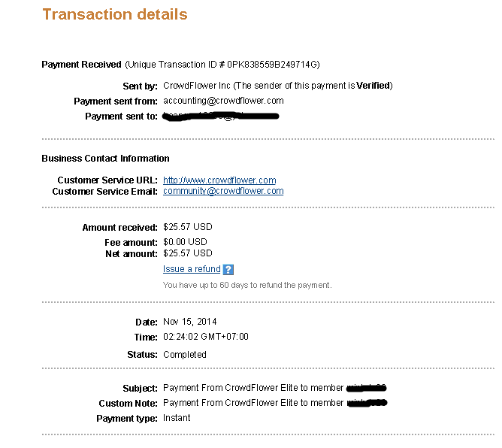Click the Business Contact Information heading
Image resolution: width=502 pixels, height=448 pixels.
coord(105,159)
